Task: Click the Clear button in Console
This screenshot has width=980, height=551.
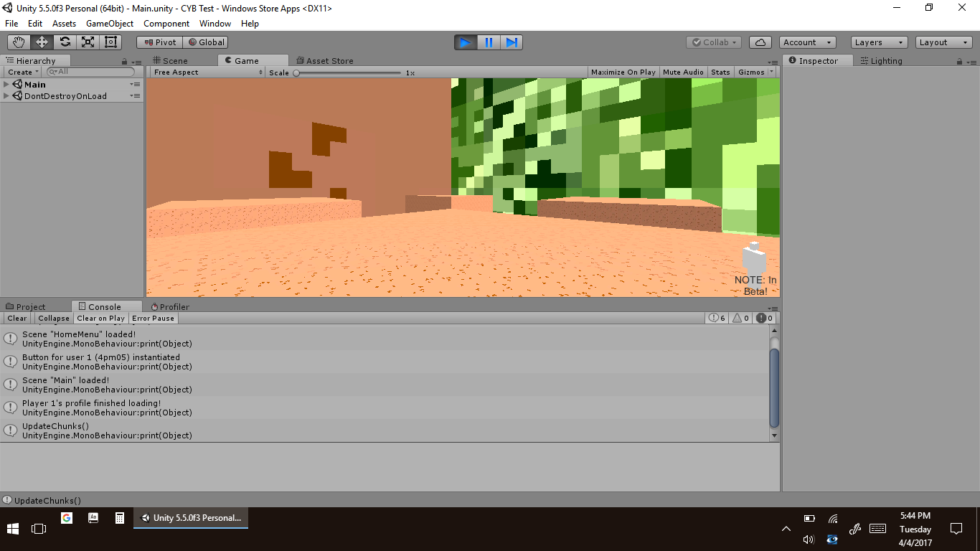Action: coord(17,319)
